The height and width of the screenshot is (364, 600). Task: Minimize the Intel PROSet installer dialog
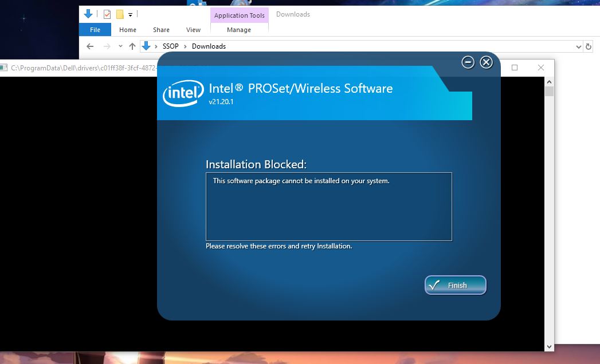coord(468,62)
